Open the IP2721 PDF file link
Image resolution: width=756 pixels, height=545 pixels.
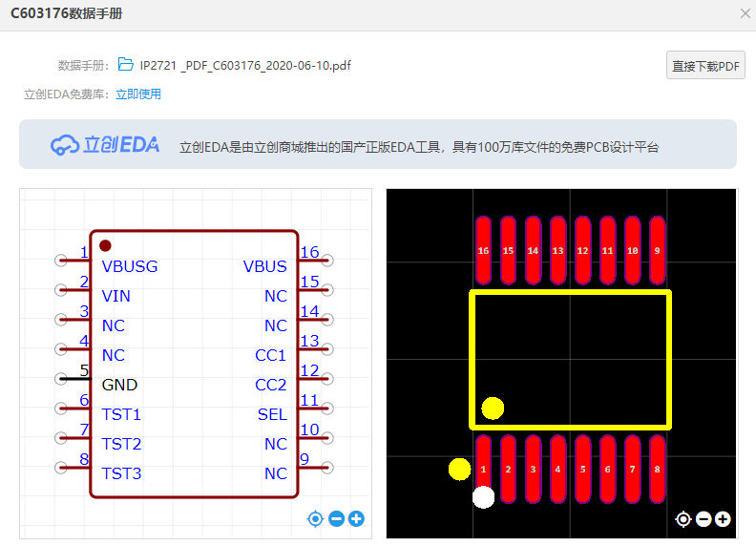(x=245, y=65)
